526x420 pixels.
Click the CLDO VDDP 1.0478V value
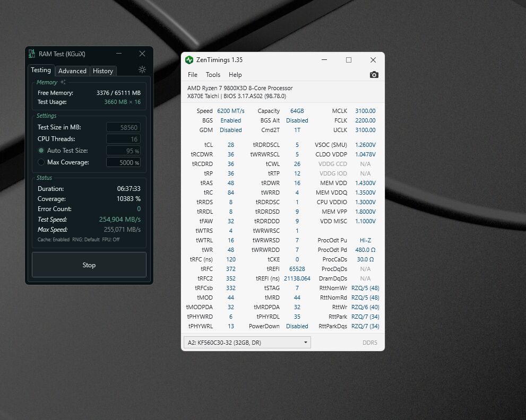[365, 154]
